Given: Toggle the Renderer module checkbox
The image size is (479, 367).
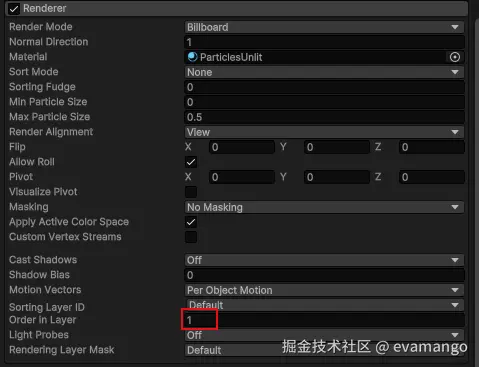Looking at the screenshot, I should tap(14, 9).
